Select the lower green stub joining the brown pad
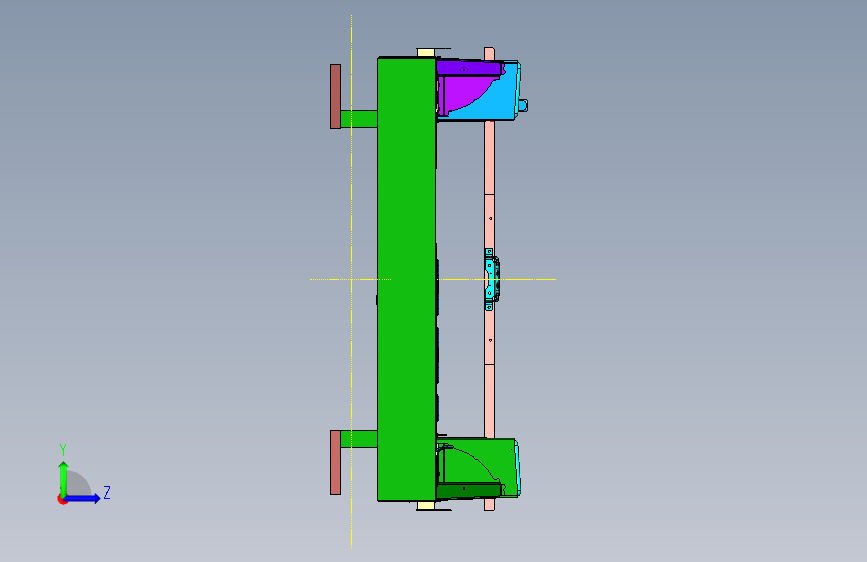Viewport: 867px width, 562px height. click(x=359, y=439)
